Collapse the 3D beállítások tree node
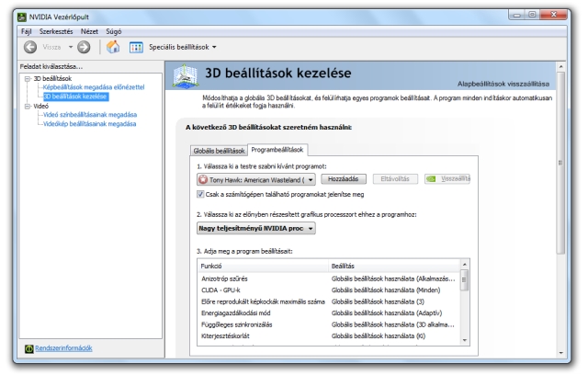Viewport: 588px width, 375px height. pos(28,79)
